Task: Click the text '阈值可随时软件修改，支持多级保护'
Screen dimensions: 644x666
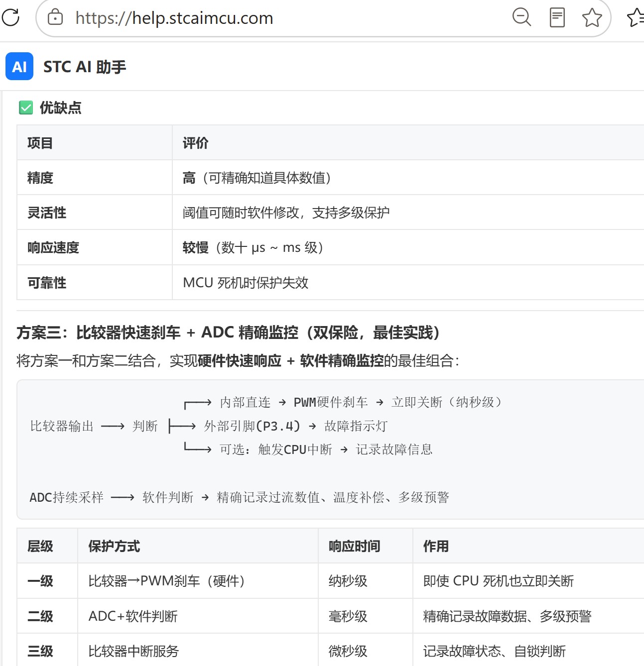Action: 286,213
